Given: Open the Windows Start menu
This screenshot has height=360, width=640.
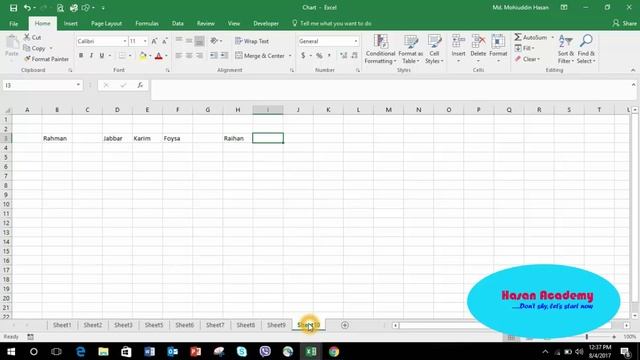Looking at the screenshot, I should (11, 351).
